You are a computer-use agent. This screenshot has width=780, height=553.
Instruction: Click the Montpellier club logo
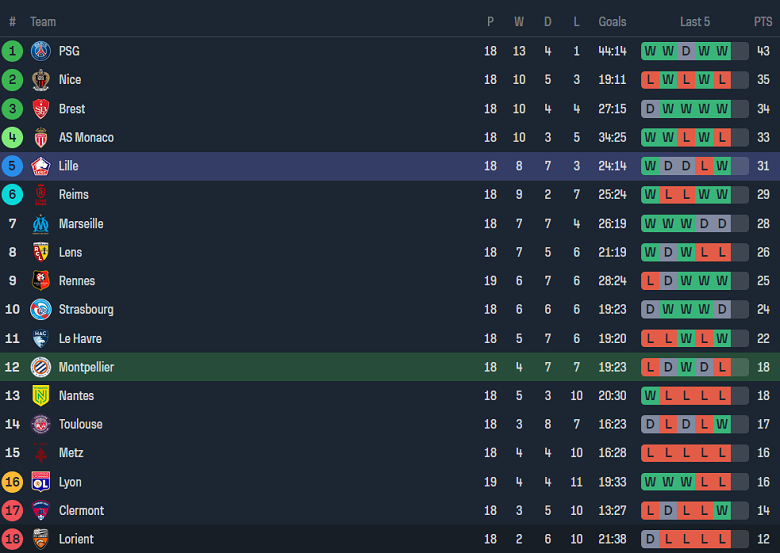tap(41, 367)
